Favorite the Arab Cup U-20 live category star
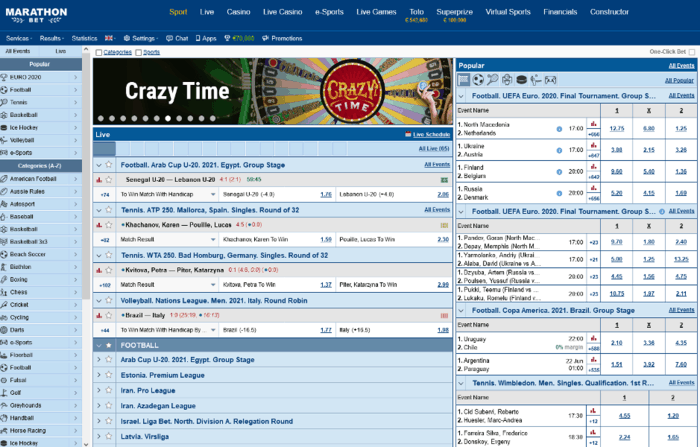This screenshot has width=700, height=447. coord(108,165)
